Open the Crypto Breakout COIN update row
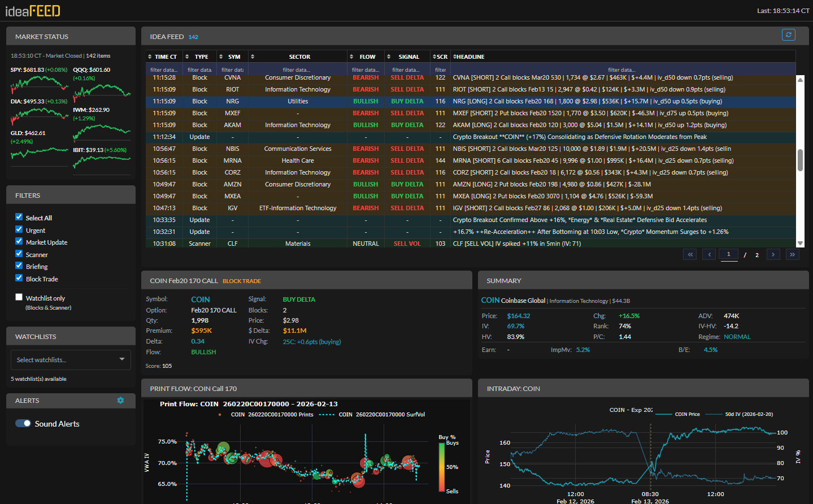The height and width of the screenshot is (504, 813). coord(579,137)
